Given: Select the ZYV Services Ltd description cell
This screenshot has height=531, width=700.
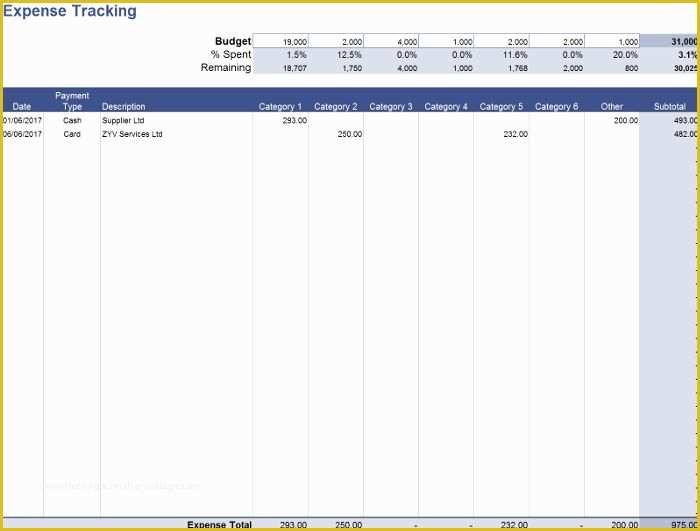Looking at the screenshot, I should coord(132,134).
